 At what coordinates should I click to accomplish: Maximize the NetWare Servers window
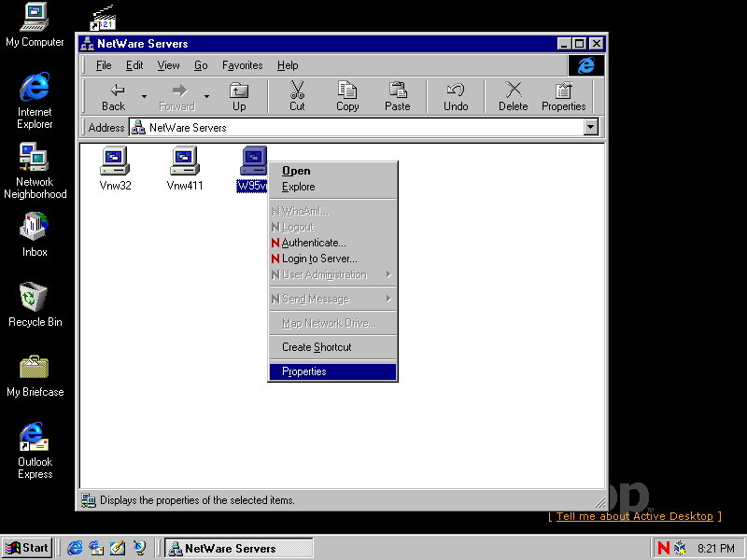[579, 44]
